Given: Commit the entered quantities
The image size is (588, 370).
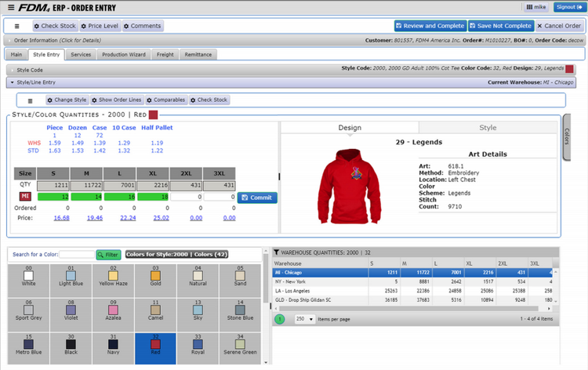Looking at the screenshot, I should coord(257,198).
